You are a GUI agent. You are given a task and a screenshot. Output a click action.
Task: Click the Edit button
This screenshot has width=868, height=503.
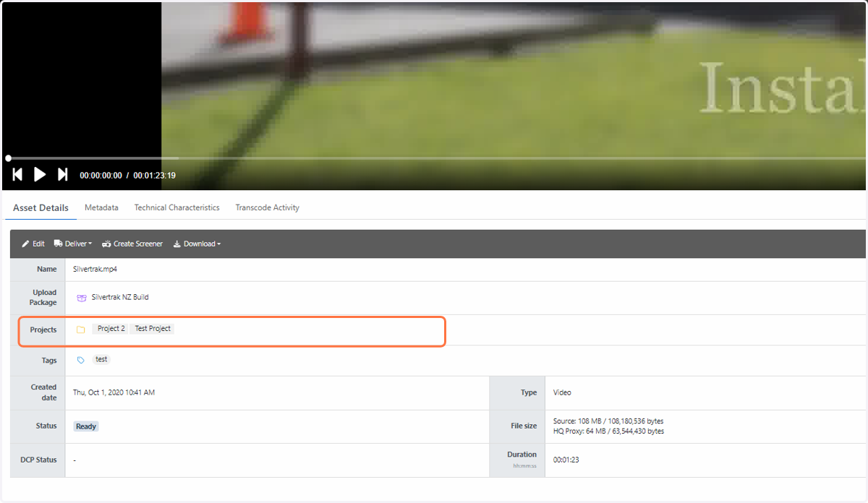(33, 244)
